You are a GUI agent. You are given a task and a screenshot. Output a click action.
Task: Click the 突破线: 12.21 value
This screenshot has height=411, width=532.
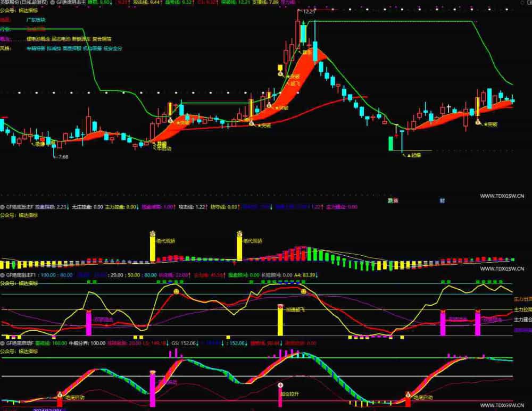point(236,2)
